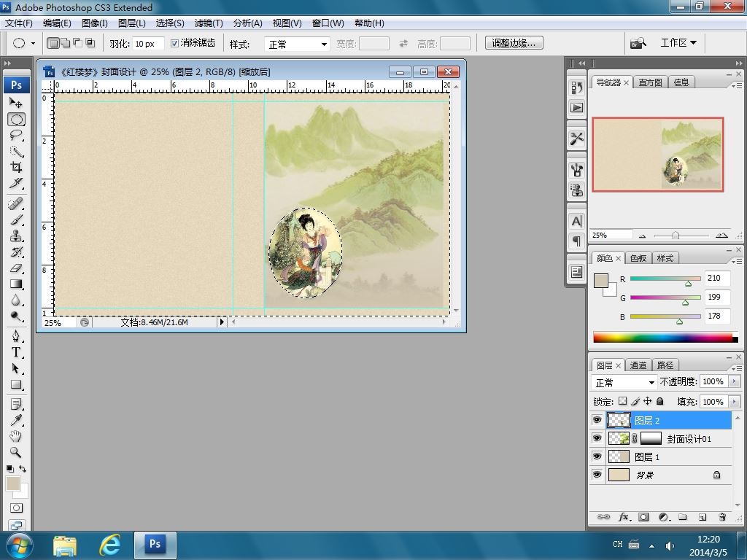The image size is (747, 560).
Task: Create new adjustment layer icon
Action: [664, 517]
